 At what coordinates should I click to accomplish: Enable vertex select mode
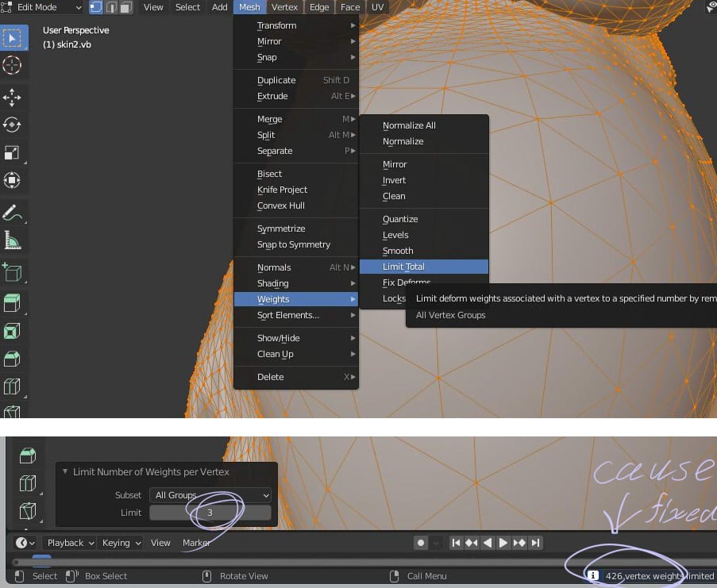(95, 7)
